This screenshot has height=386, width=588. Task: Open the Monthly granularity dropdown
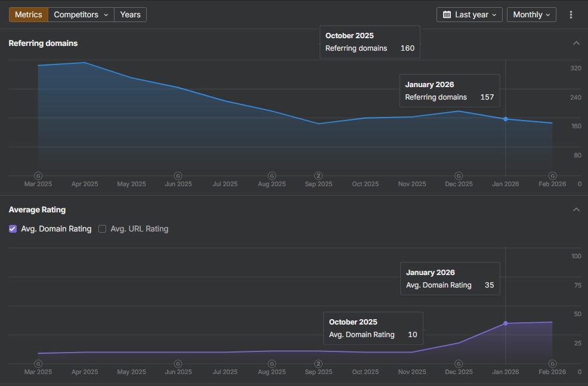(x=531, y=14)
